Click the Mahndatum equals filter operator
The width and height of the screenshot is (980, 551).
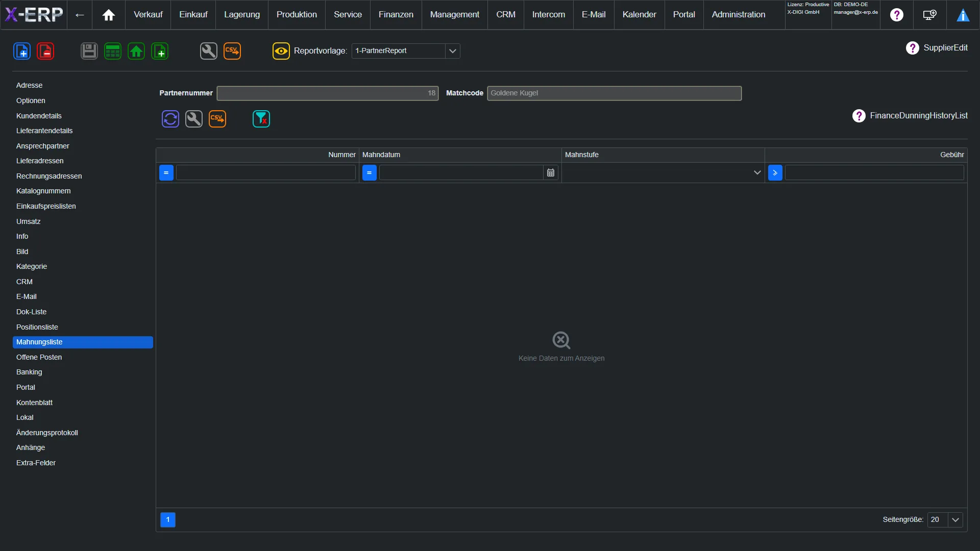click(x=370, y=173)
